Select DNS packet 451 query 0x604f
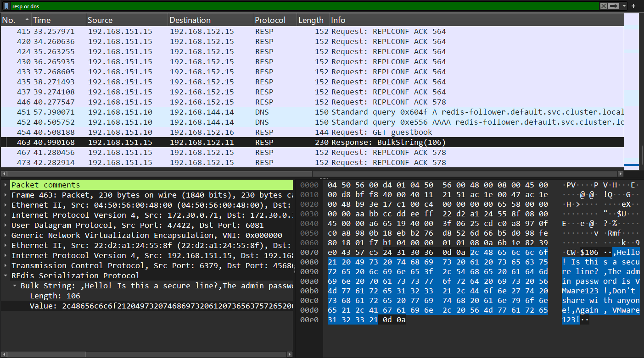Viewport: 644px width, 358px height. [312, 112]
